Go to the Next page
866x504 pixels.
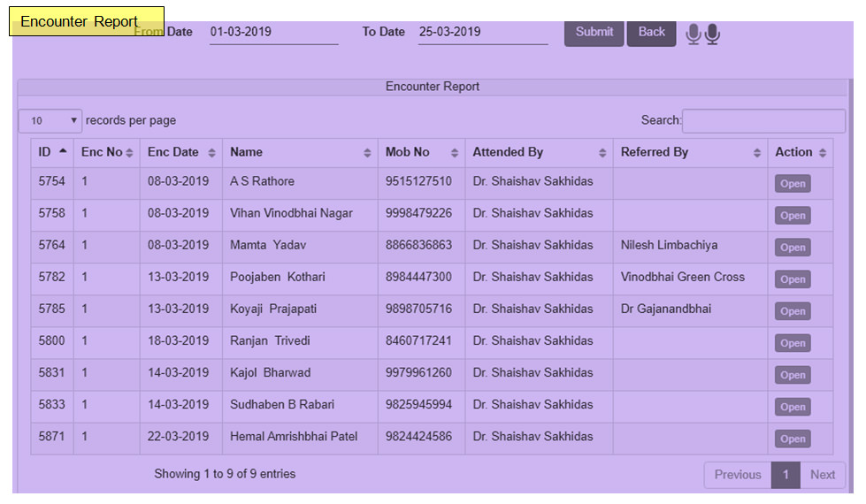(x=823, y=475)
